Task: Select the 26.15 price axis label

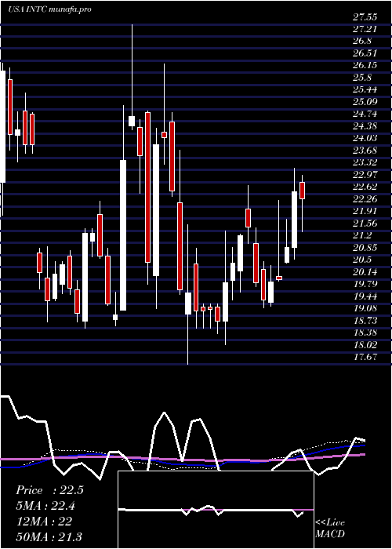Action: (x=365, y=65)
